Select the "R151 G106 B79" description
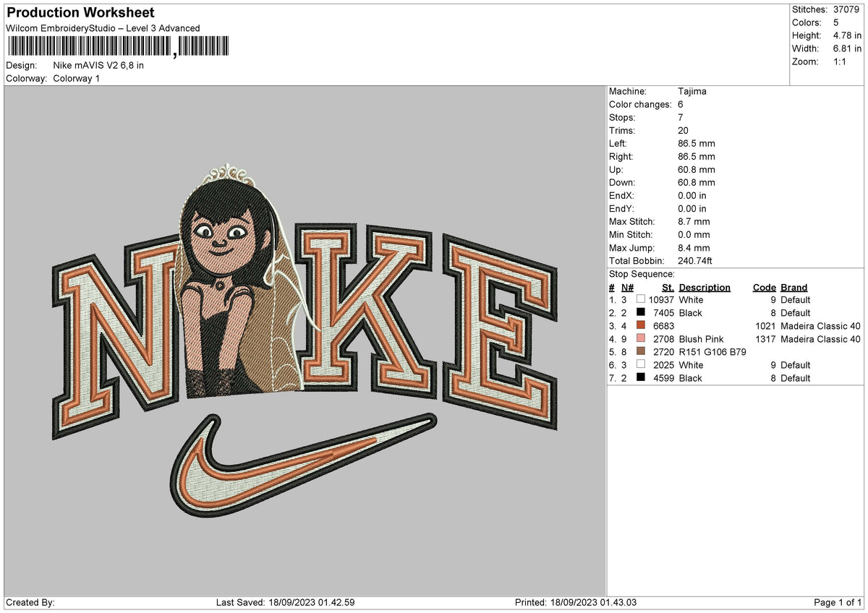This screenshot has height=613, width=868. (712, 352)
